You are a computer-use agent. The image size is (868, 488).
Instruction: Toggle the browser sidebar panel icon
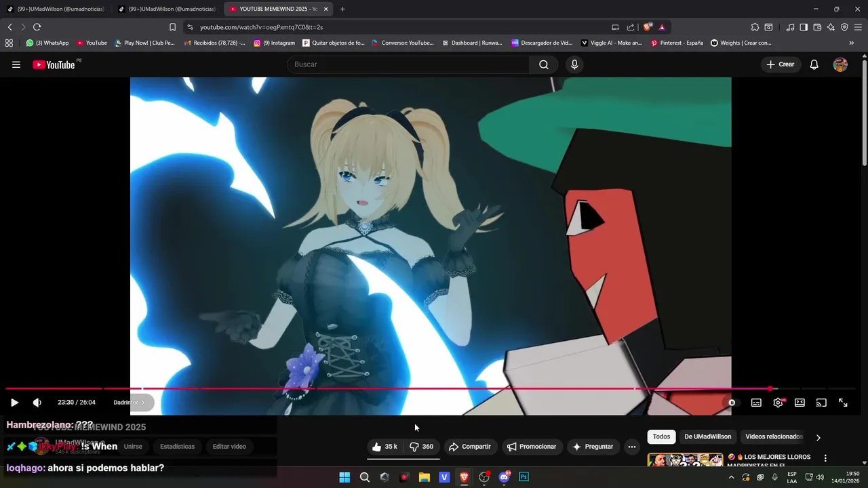[x=804, y=27]
